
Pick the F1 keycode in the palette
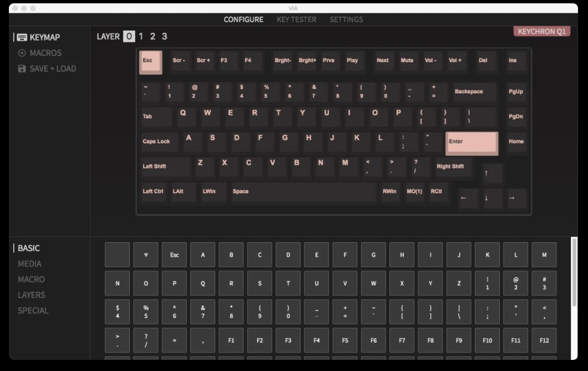click(231, 340)
